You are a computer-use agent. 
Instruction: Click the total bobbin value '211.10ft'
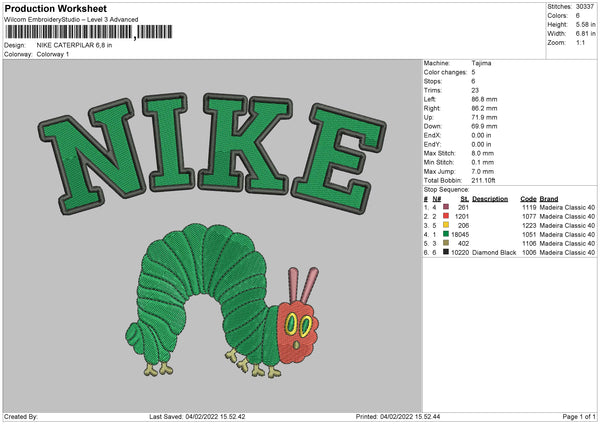pyautogui.click(x=484, y=181)
